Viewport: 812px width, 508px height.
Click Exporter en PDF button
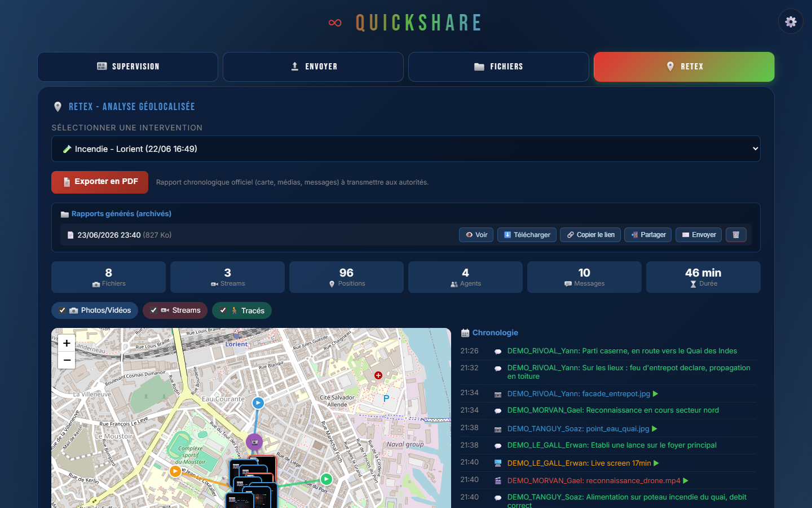click(x=100, y=182)
